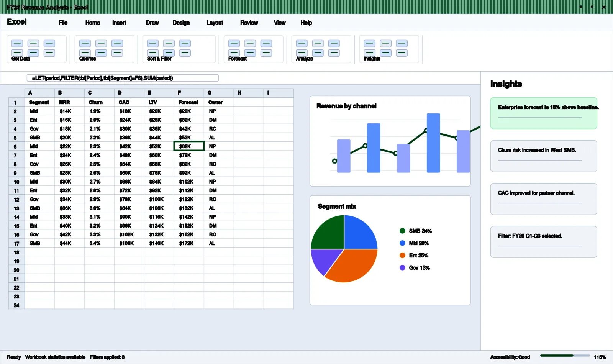Switch to the Home tab

[x=92, y=23]
